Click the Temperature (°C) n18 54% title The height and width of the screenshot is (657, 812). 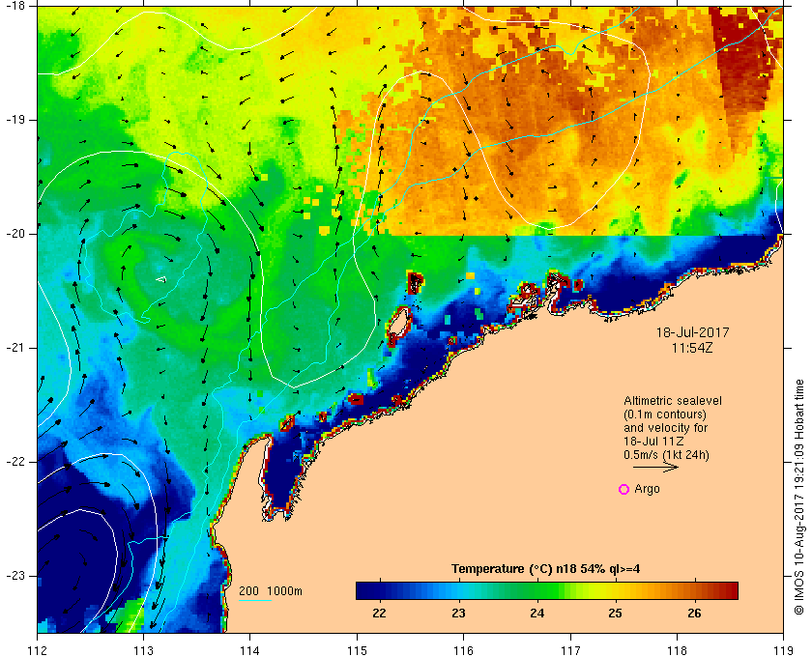tap(546, 569)
